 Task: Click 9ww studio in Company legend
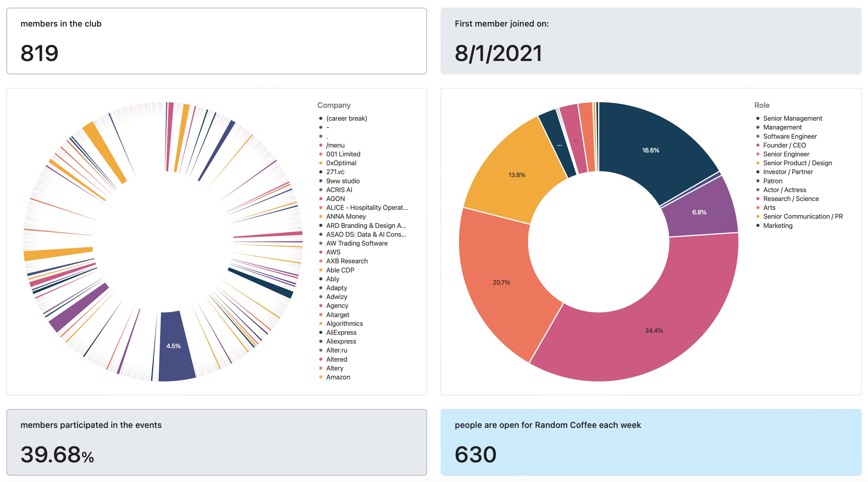pyautogui.click(x=339, y=181)
